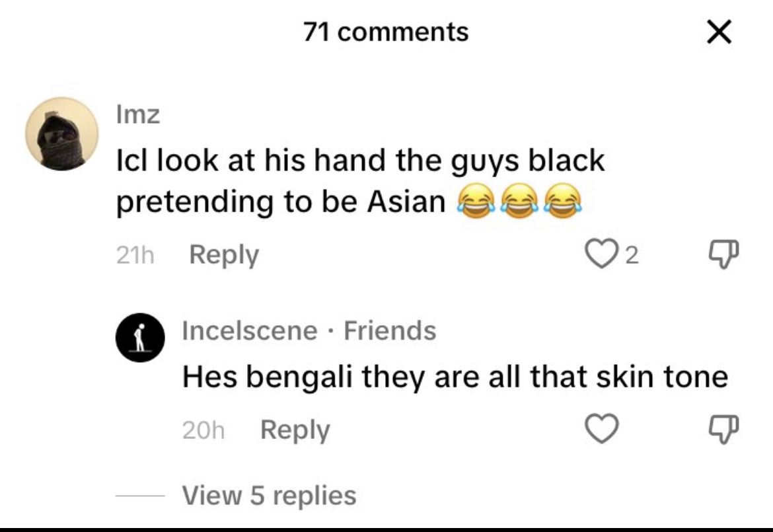The height and width of the screenshot is (532, 773).
Task: Like Imz's comment with heart icon
Action: coord(601,253)
